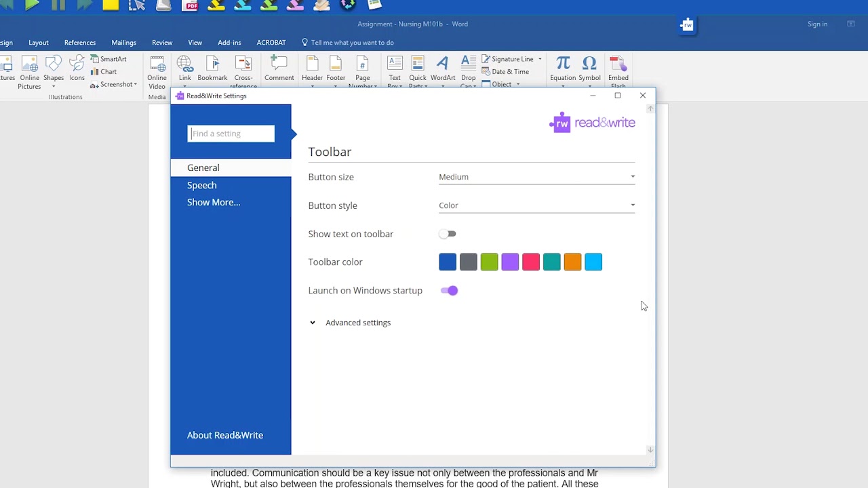Insert Online Video
868x488 pixels.
pos(157,73)
